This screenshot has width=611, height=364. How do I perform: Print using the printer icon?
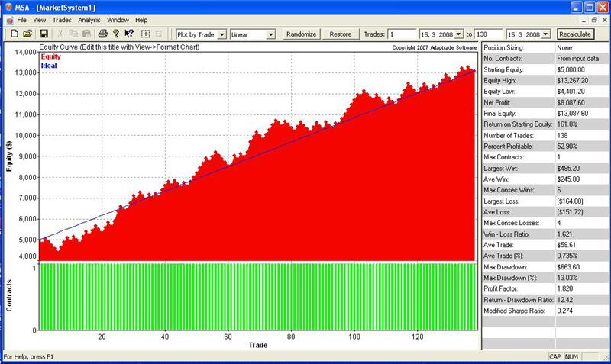point(103,34)
